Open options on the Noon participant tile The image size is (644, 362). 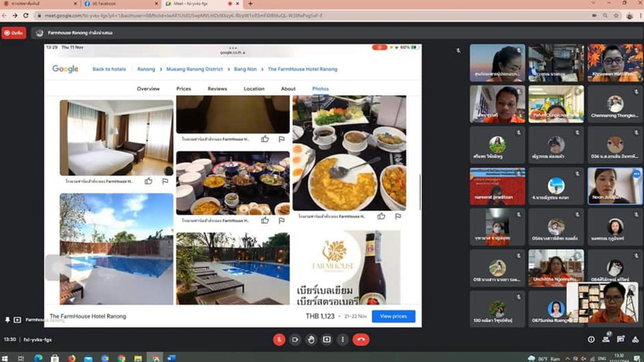pyautogui.click(x=637, y=174)
